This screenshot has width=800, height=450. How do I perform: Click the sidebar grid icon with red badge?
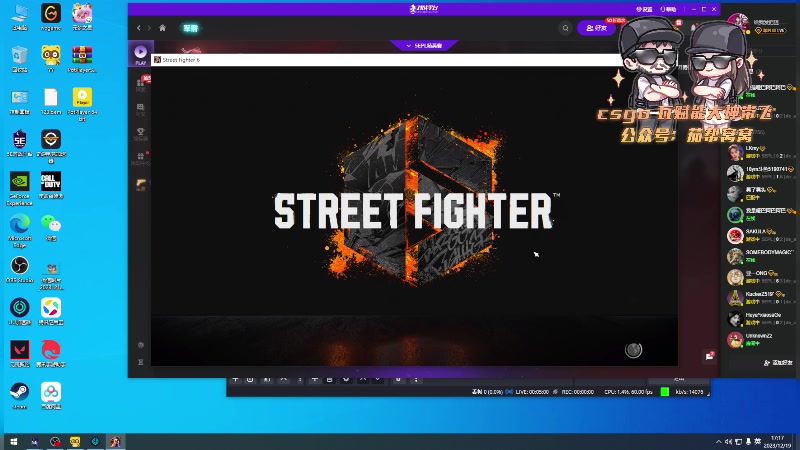point(141,83)
